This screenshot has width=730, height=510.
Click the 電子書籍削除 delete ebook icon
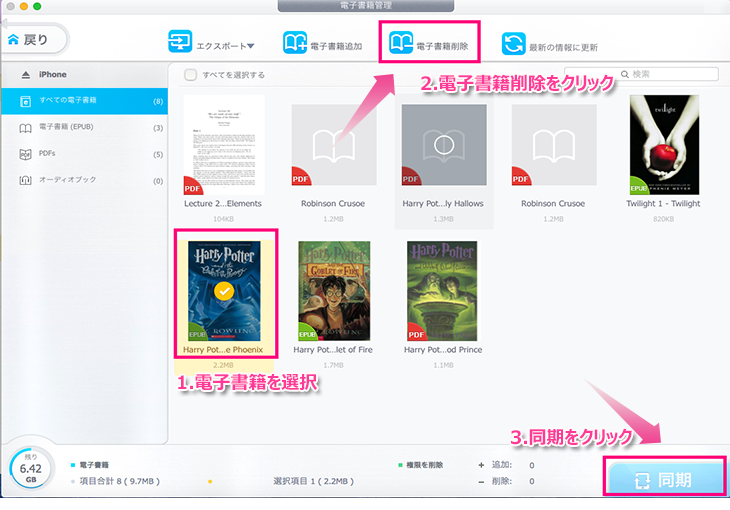pyautogui.click(x=401, y=43)
